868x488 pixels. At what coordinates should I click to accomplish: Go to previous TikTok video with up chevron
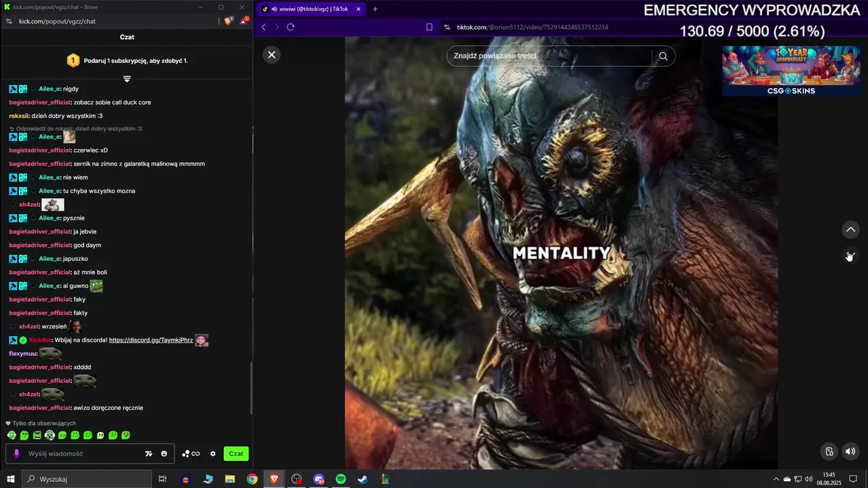(x=850, y=230)
